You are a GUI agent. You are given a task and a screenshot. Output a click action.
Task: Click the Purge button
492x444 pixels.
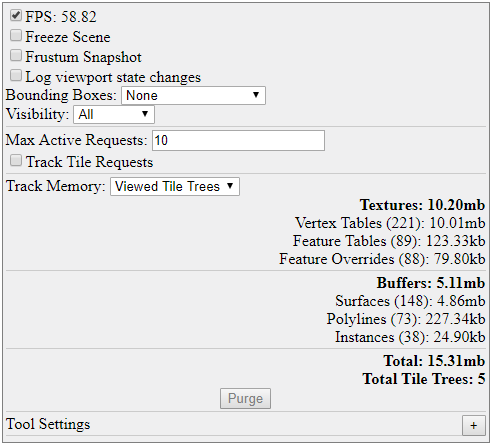(245, 398)
